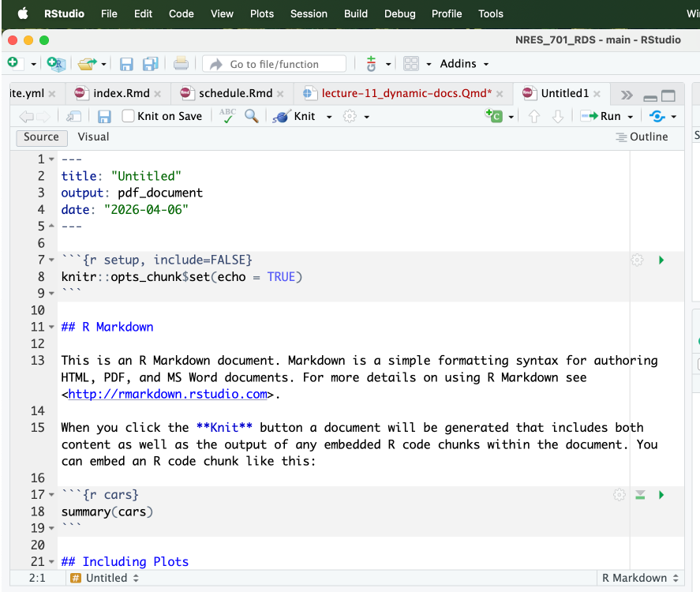Expand the recent files dropdown arrow
The image size is (700, 592).
click(103, 64)
